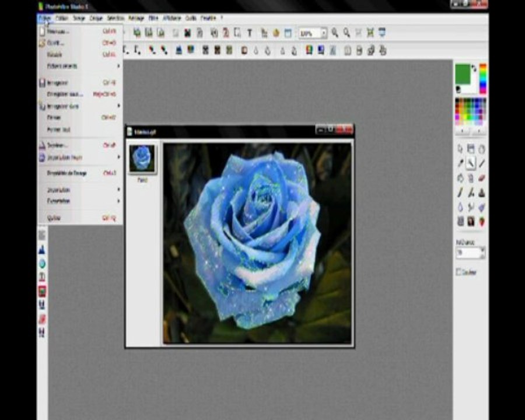Click the rainbow Gradient toolbar icon
Screen dimensions: 525x420
click(309, 50)
